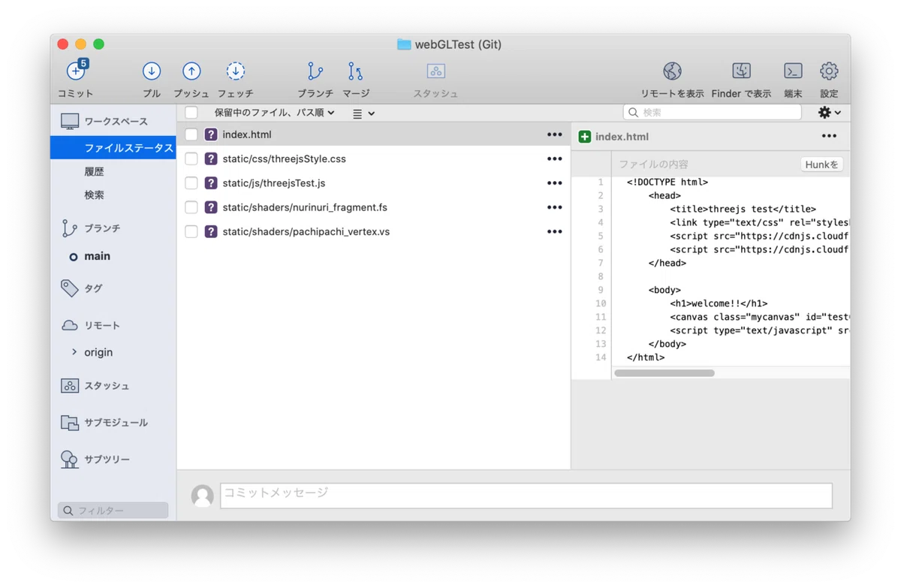Click the コミットメッセージ input field
The image size is (901, 588).
[x=526, y=496]
